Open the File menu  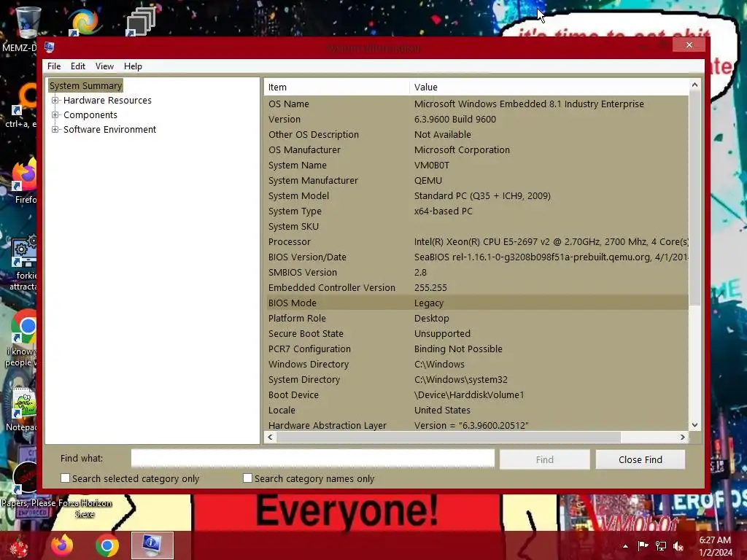coord(54,66)
